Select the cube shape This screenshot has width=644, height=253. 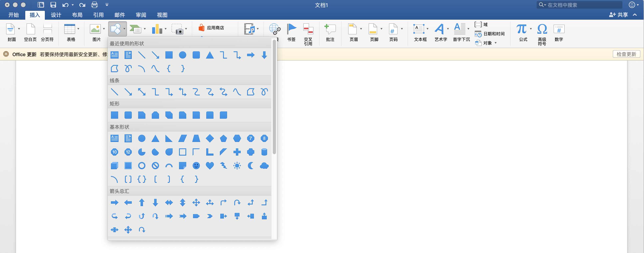pos(115,166)
